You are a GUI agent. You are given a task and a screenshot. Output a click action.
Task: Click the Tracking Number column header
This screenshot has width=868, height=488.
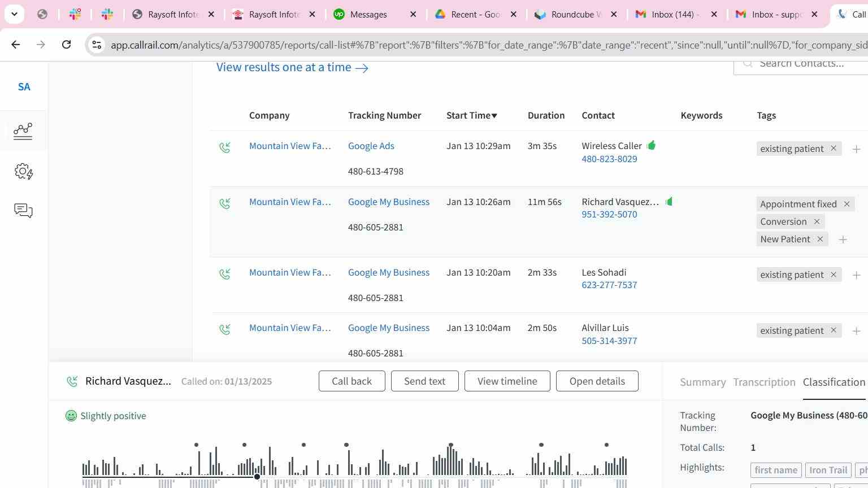pos(384,115)
